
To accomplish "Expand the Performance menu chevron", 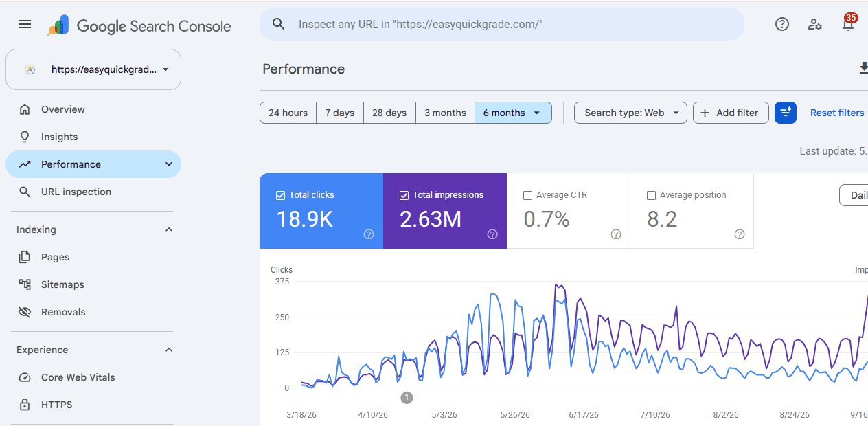I will point(169,164).
